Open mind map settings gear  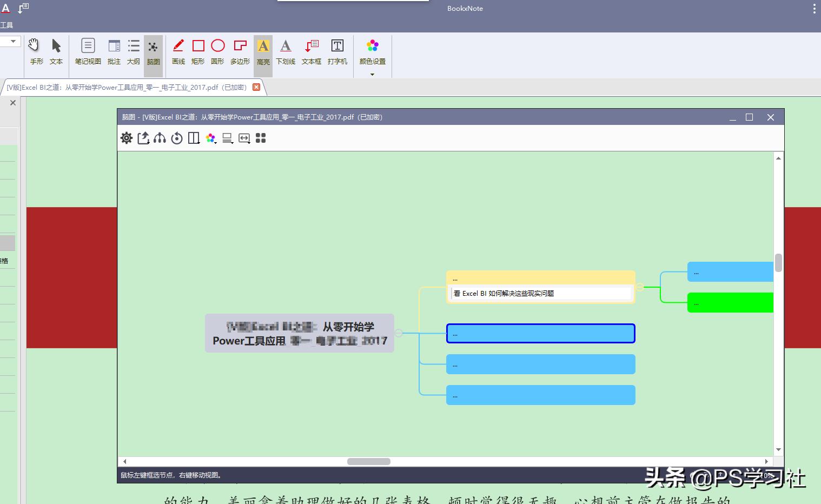tap(127, 138)
